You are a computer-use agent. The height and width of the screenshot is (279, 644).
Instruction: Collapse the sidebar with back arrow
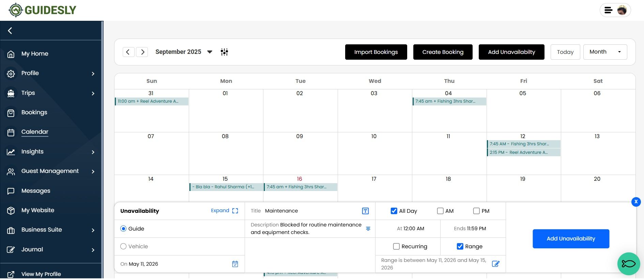coord(10,31)
